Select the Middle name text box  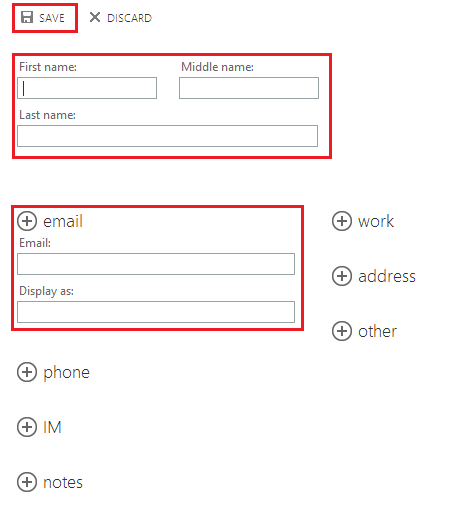[249, 88]
